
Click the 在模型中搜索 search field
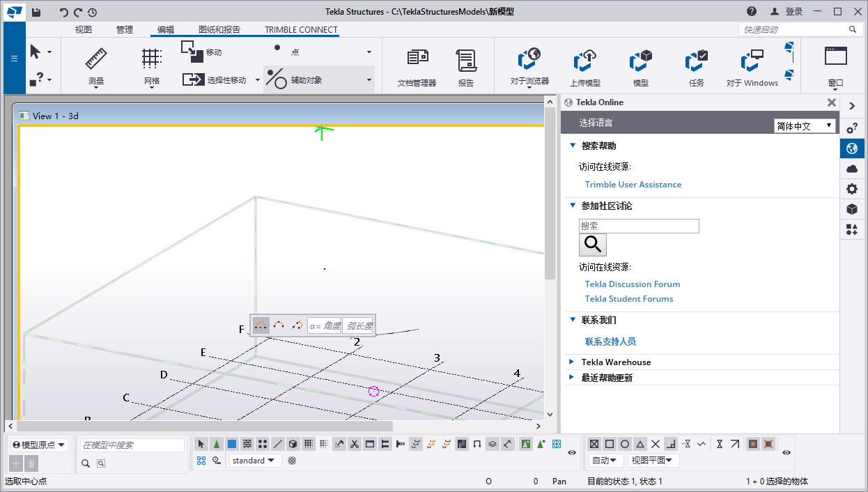click(x=132, y=445)
